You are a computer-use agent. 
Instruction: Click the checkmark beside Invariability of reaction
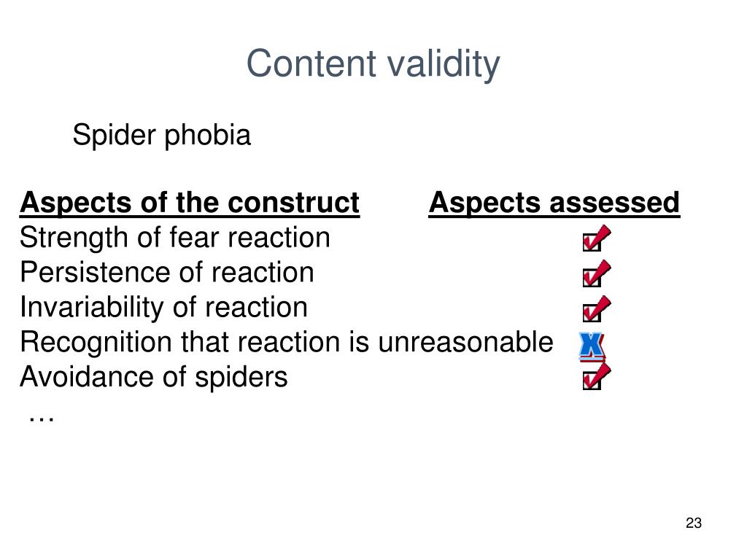(x=597, y=308)
